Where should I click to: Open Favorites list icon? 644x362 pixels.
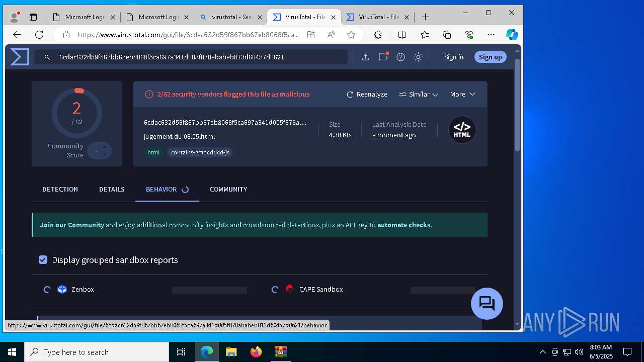click(x=425, y=35)
